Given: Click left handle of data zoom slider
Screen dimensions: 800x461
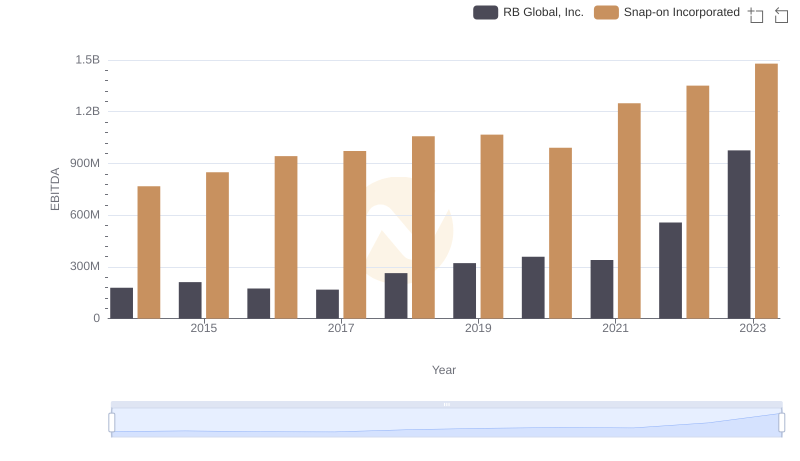Looking at the screenshot, I should pos(112,422).
